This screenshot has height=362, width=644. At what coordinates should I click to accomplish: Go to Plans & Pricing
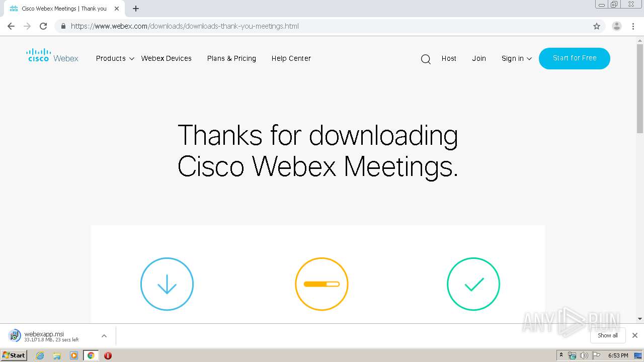(231, 58)
